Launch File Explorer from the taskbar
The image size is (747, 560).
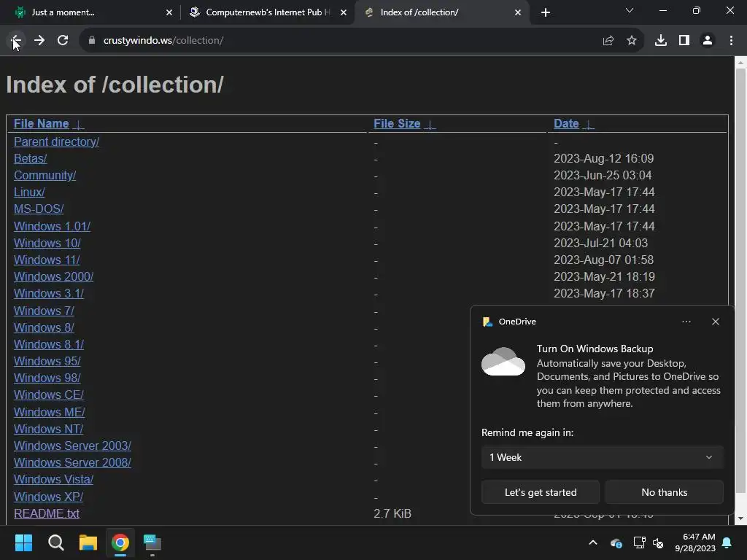(x=88, y=542)
